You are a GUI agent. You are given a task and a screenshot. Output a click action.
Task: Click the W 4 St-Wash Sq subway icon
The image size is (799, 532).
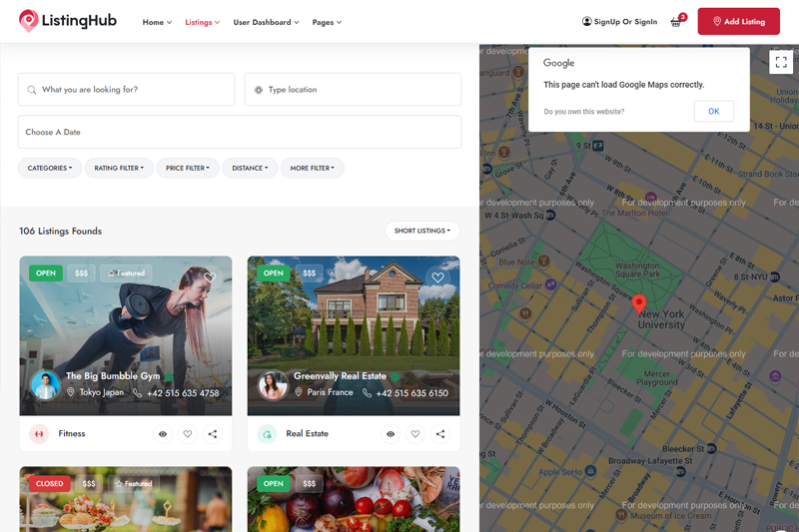(550, 216)
